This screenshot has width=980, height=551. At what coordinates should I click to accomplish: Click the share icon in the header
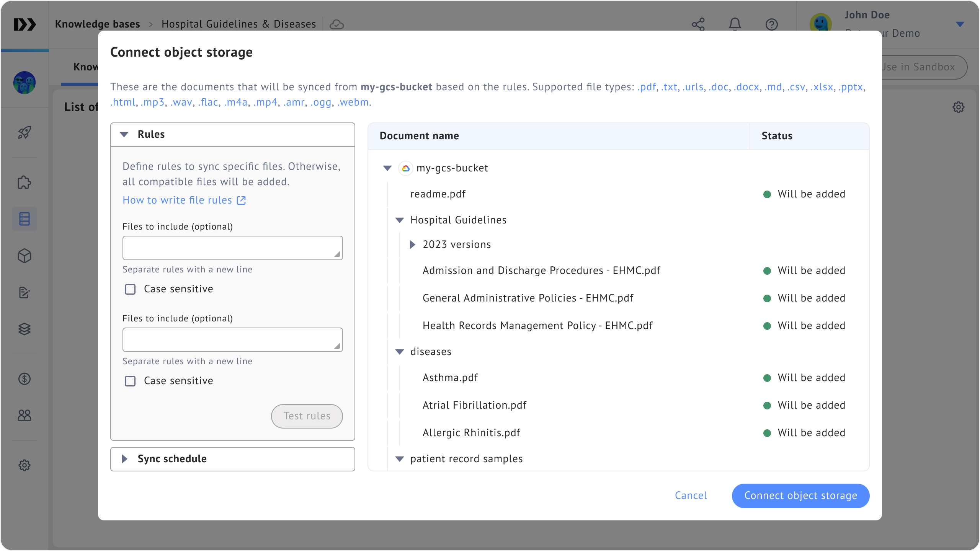[698, 24]
